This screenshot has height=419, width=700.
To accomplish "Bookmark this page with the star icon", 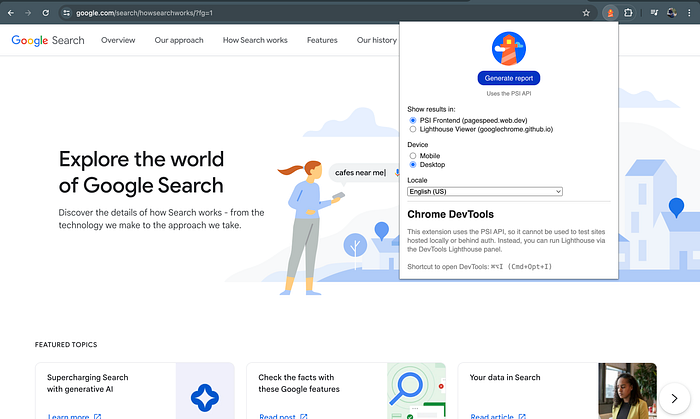I will 586,13.
